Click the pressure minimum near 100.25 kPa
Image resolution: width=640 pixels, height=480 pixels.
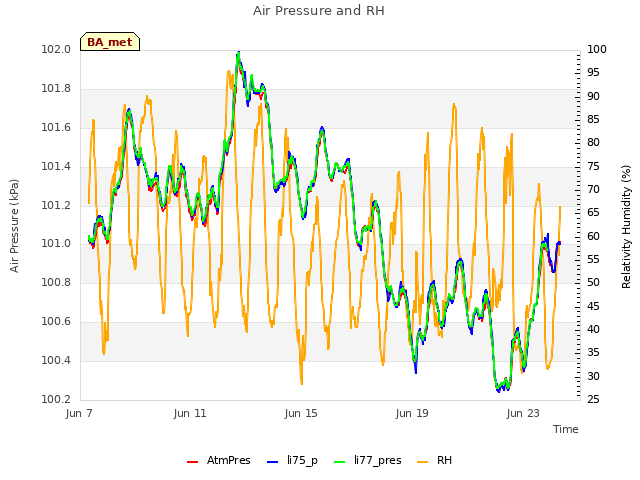498,390
